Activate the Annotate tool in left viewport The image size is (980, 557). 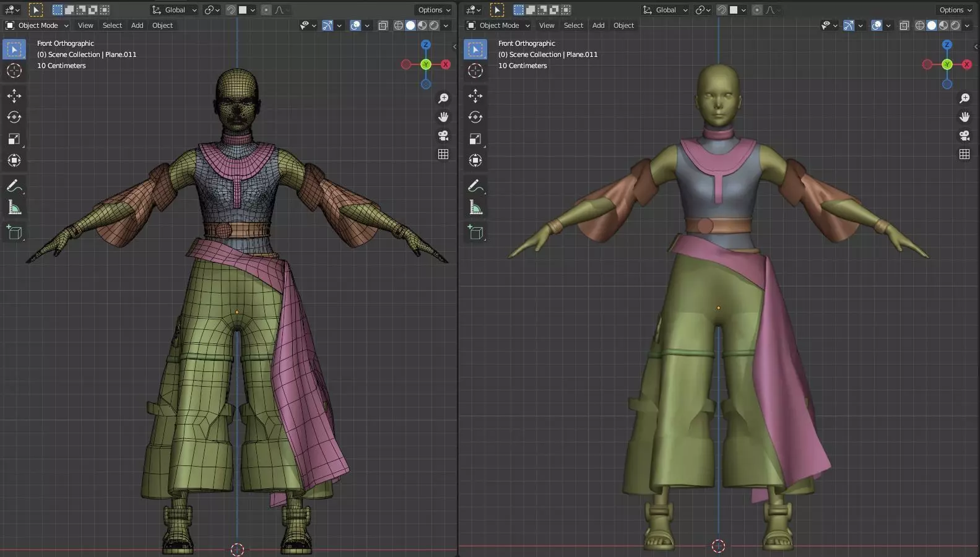14,186
